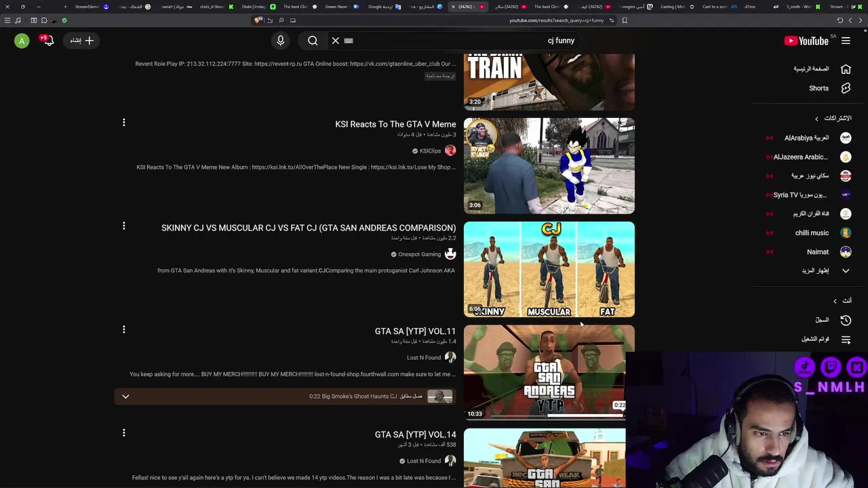Open the Brave shields icon
The width and height of the screenshot is (868, 488).
click(258, 20)
